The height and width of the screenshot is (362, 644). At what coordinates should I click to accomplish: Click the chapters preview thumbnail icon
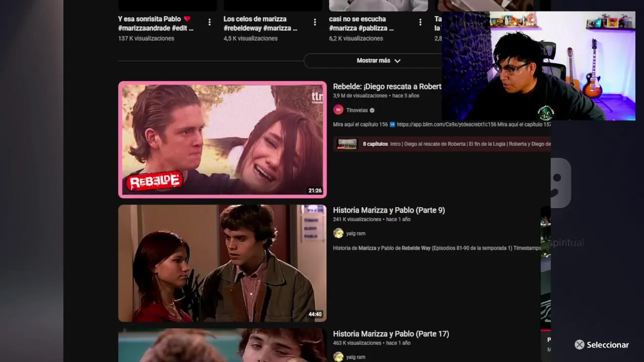347,144
